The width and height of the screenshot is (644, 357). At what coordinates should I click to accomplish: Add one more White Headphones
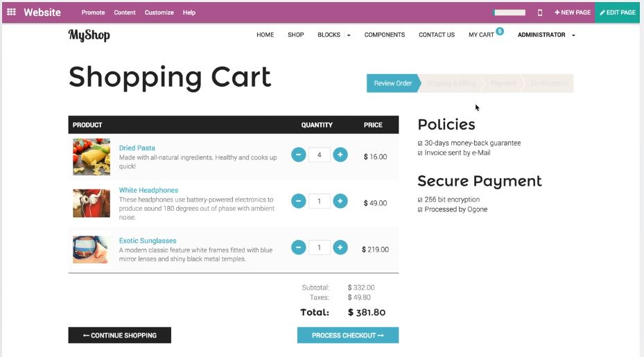(340, 201)
